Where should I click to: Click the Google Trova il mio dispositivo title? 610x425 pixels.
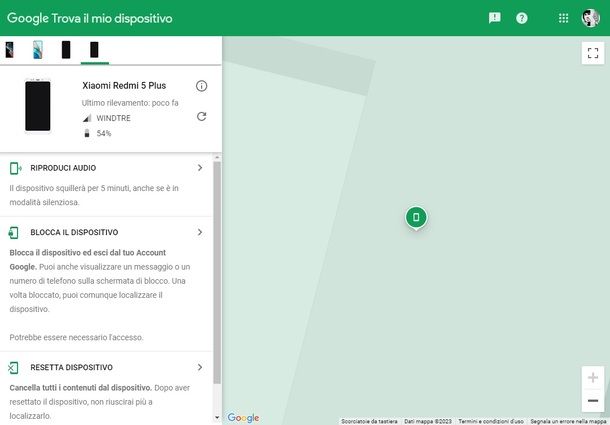tap(89, 18)
